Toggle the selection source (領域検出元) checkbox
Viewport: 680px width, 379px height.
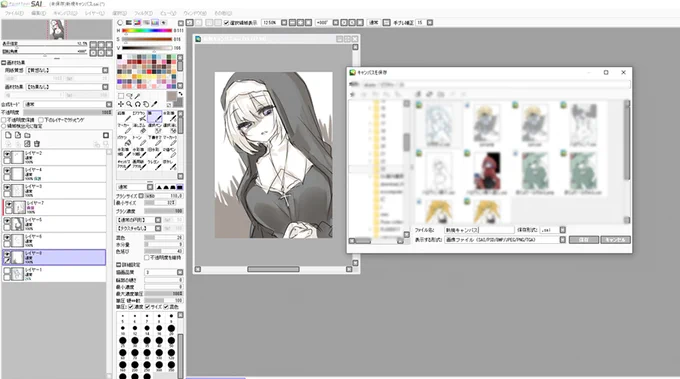(x=4, y=126)
